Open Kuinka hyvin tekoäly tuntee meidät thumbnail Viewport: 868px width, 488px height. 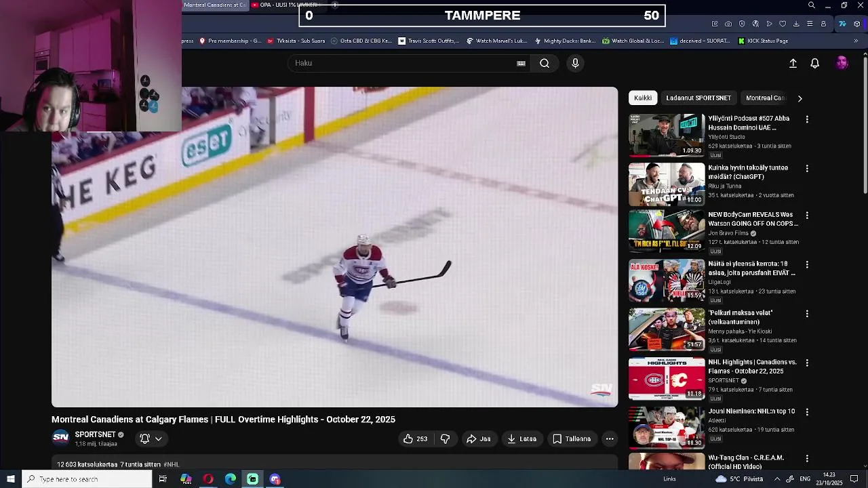[667, 184]
